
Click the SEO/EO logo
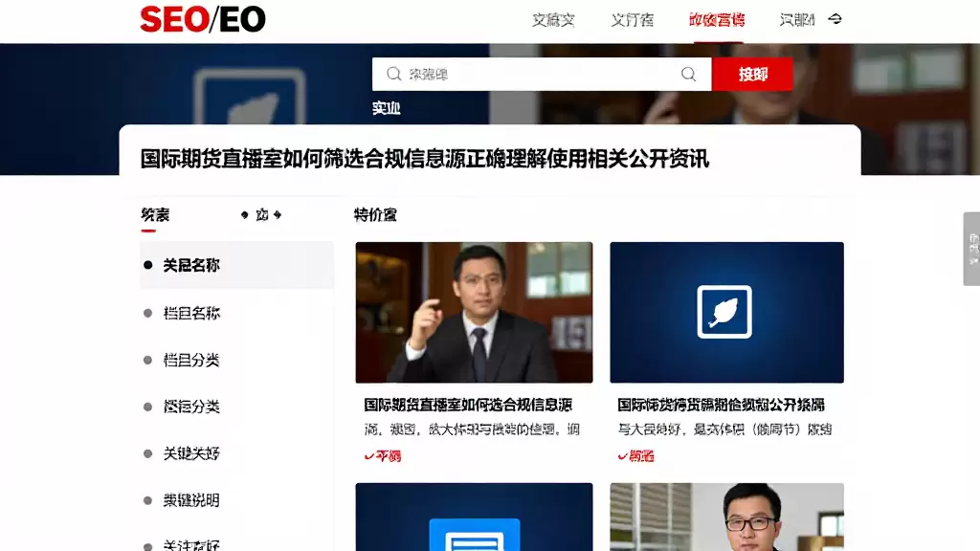(203, 19)
